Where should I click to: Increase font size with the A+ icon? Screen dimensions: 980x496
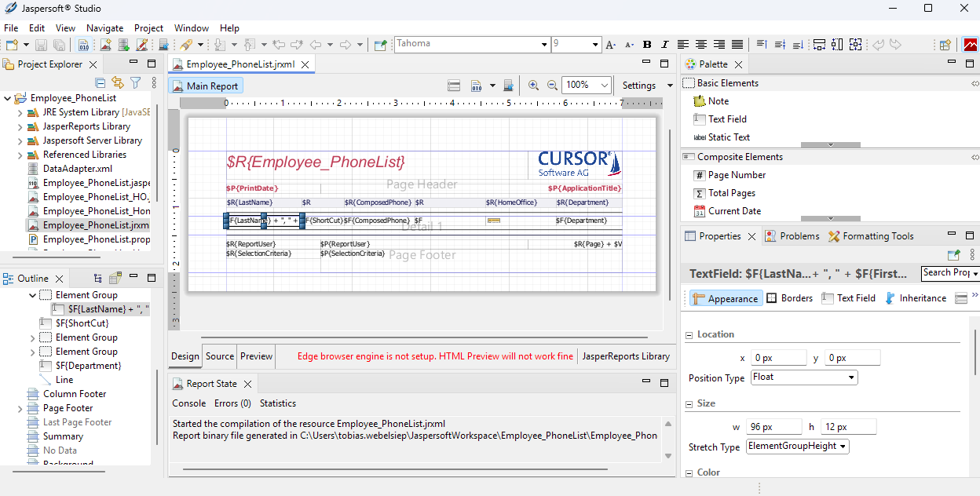pyautogui.click(x=611, y=45)
